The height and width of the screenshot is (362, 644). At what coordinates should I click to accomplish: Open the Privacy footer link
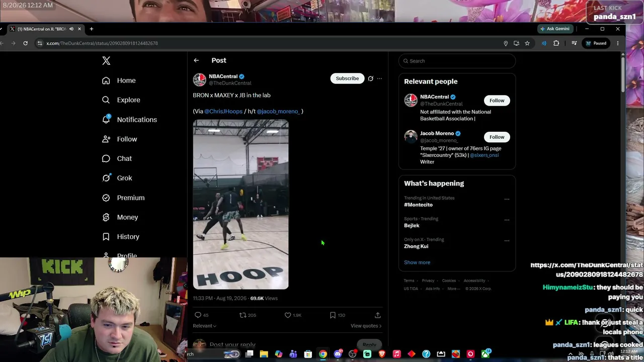[x=428, y=281]
